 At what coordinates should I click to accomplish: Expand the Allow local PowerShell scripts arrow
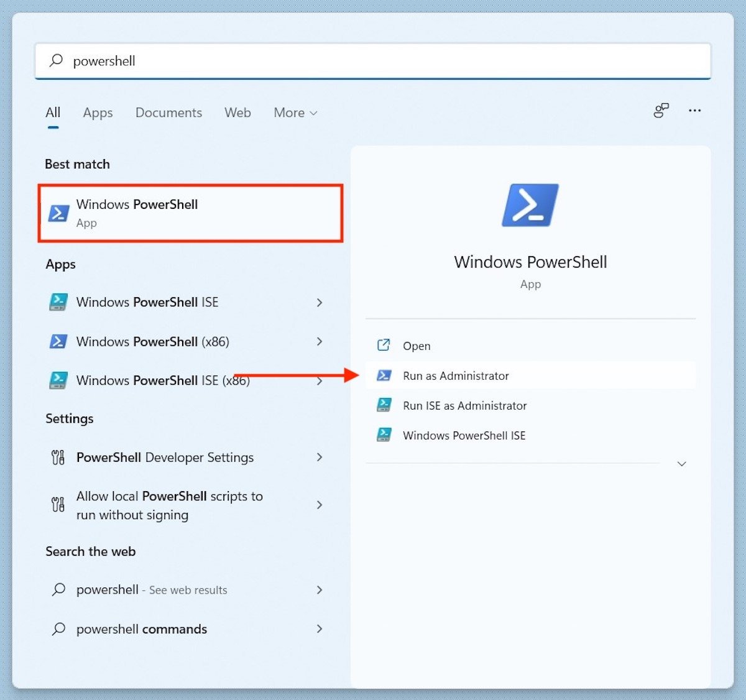coord(320,505)
